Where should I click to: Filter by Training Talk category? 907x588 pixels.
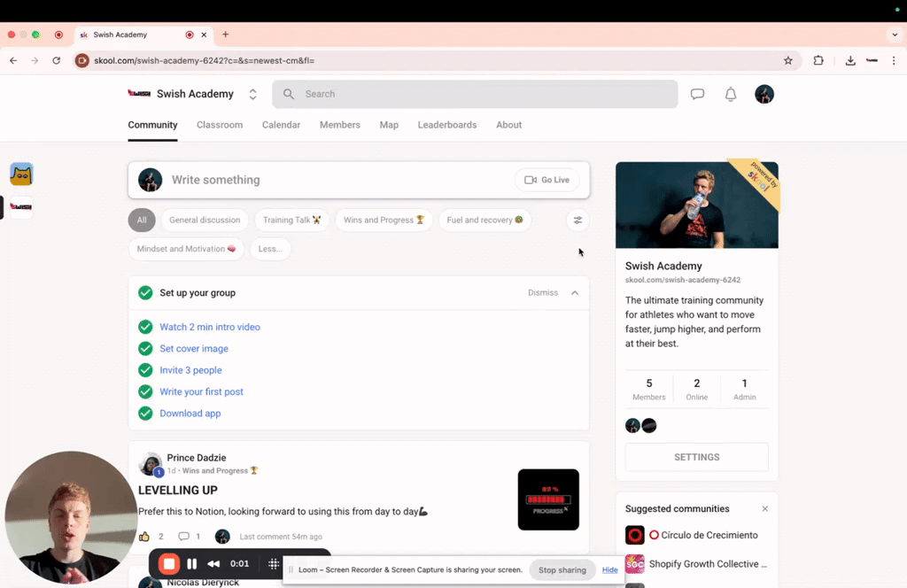pyautogui.click(x=291, y=220)
